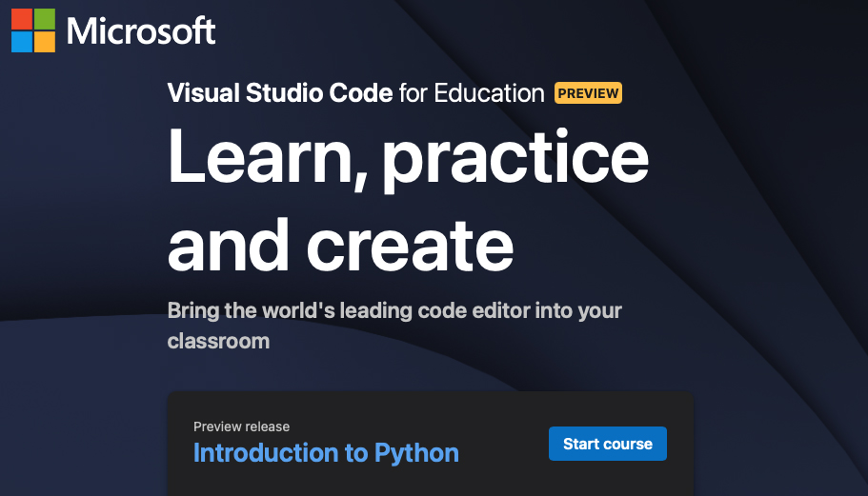
Task: Click the "for Education" text
Action: [x=471, y=93]
